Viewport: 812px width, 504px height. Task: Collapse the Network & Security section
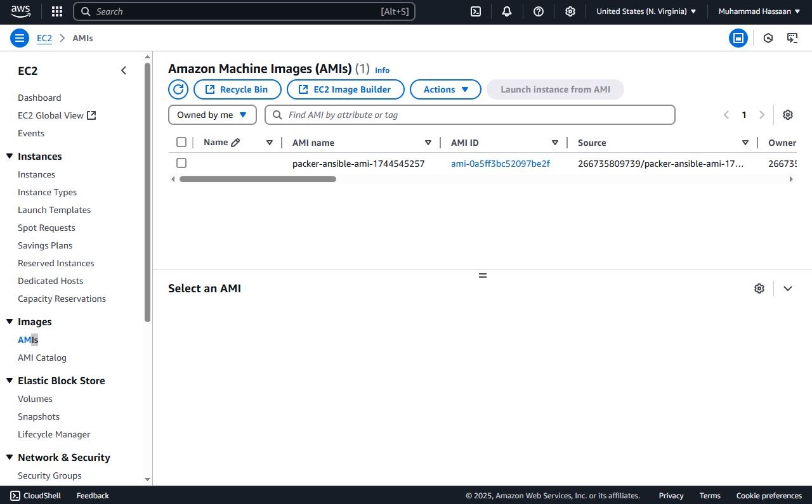pyautogui.click(x=10, y=457)
